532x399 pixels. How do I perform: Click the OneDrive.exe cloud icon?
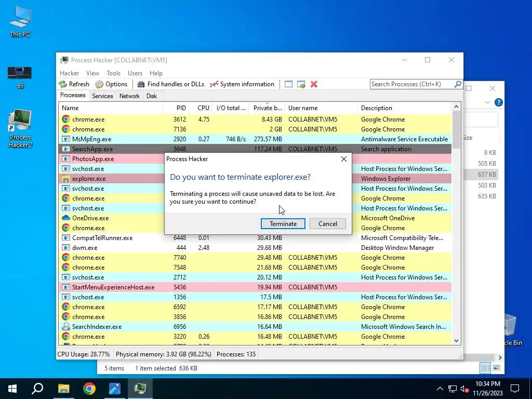pos(66,218)
